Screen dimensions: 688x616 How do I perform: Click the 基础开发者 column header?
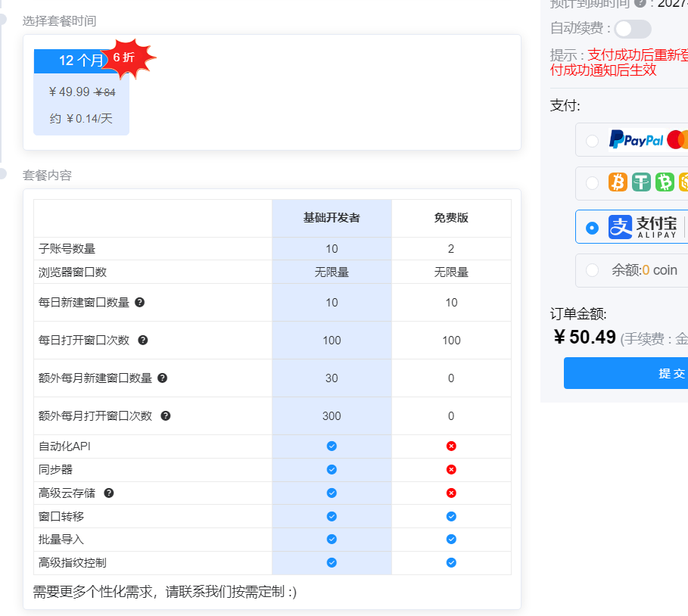pyautogui.click(x=332, y=218)
